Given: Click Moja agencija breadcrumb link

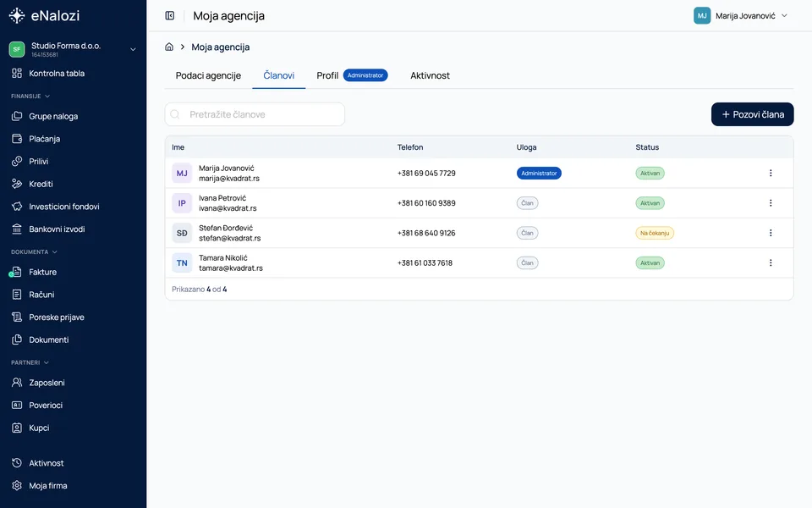Looking at the screenshot, I should point(221,47).
